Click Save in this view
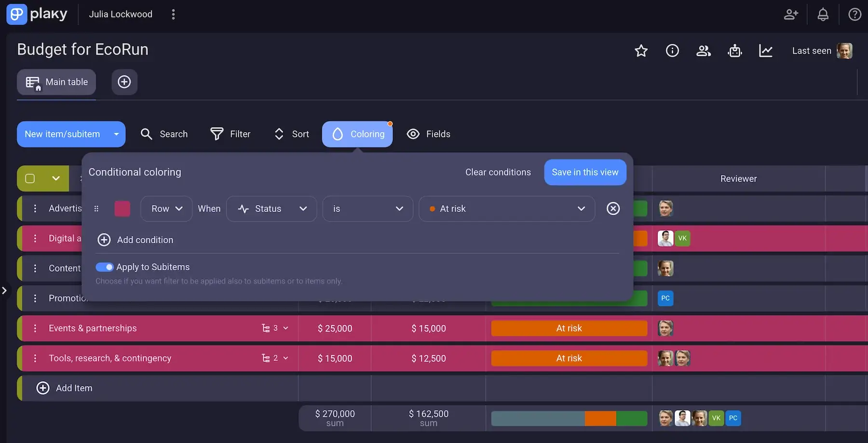The image size is (868, 443). pyautogui.click(x=585, y=172)
